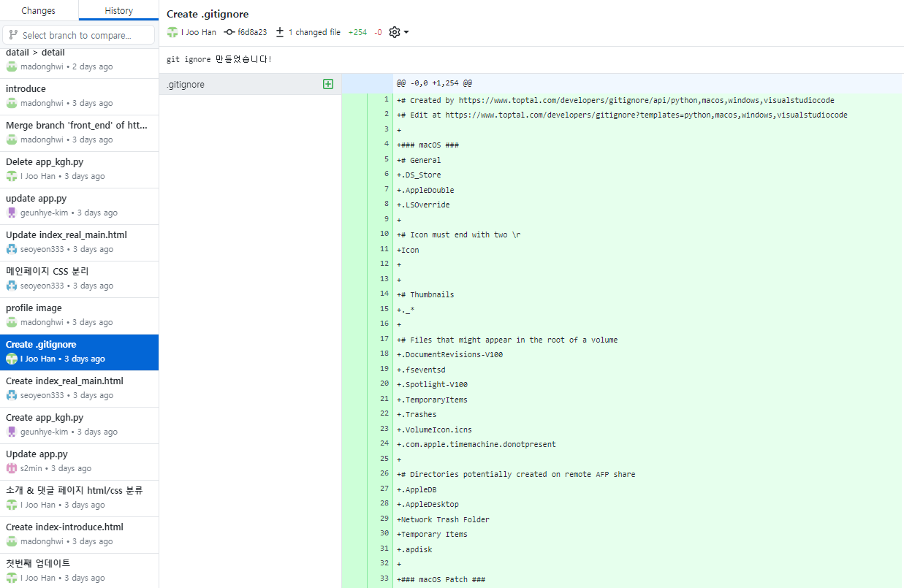904x588 pixels.
Task: Select commit 'Create index-introduce.html'
Action: coord(79,535)
